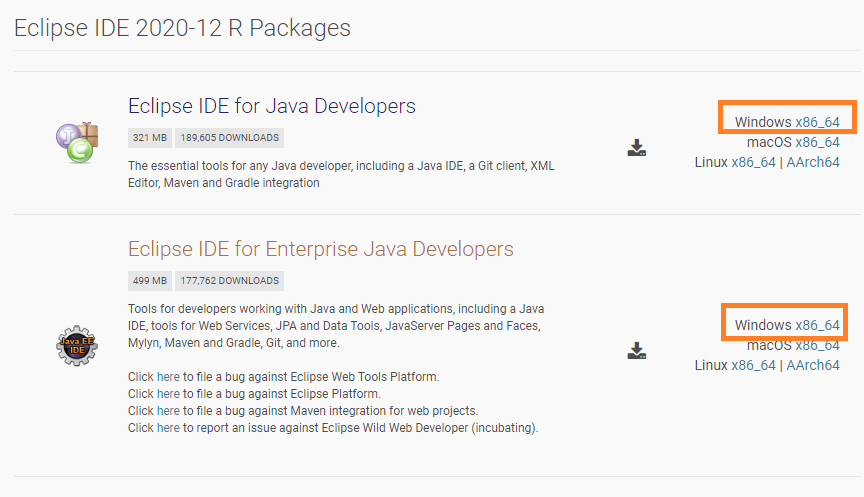
Task: Click the Eclipse IDE for Java Developers package icon
Action: coord(77,143)
